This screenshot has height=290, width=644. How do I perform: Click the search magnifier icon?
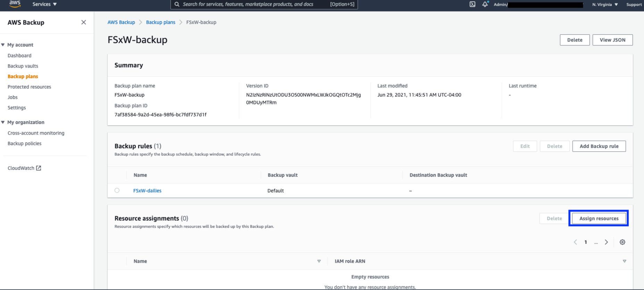click(x=177, y=4)
